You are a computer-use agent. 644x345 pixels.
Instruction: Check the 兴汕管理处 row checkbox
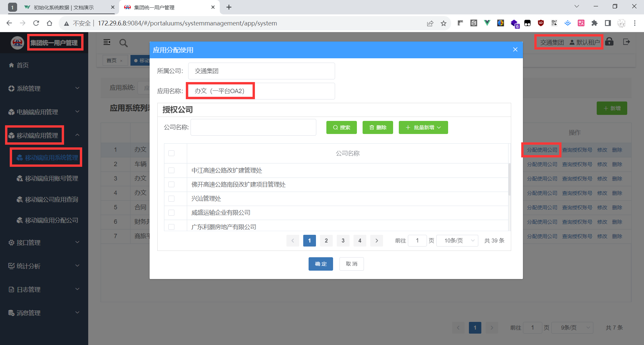[171, 199]
